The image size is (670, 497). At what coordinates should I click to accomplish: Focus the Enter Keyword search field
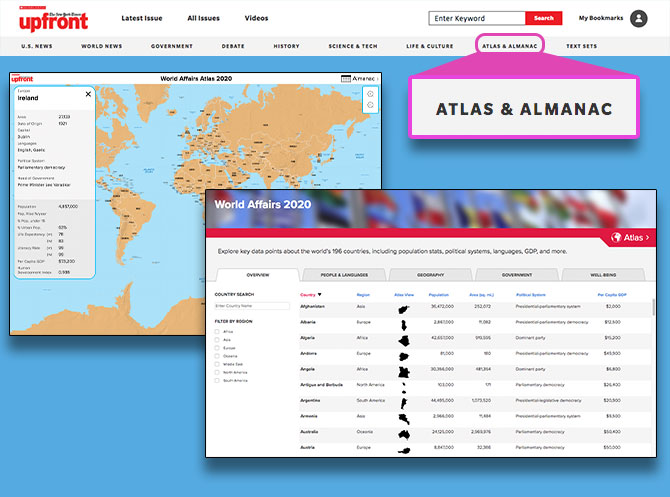(x=477, y=18)
